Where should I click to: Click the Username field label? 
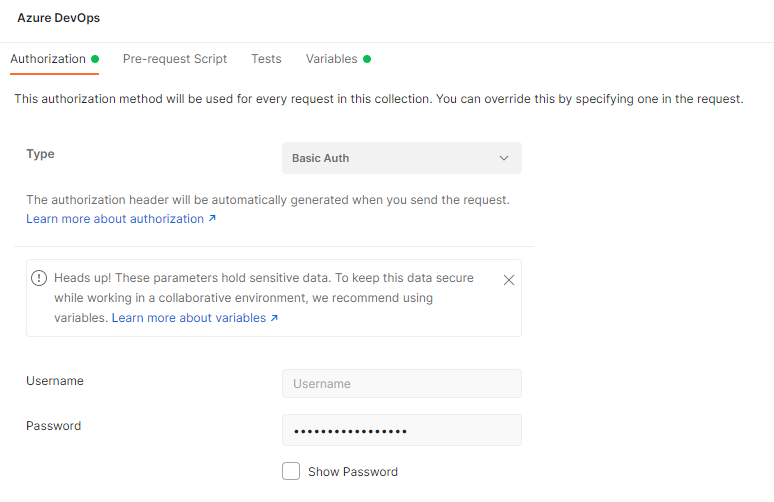[55, 381]
